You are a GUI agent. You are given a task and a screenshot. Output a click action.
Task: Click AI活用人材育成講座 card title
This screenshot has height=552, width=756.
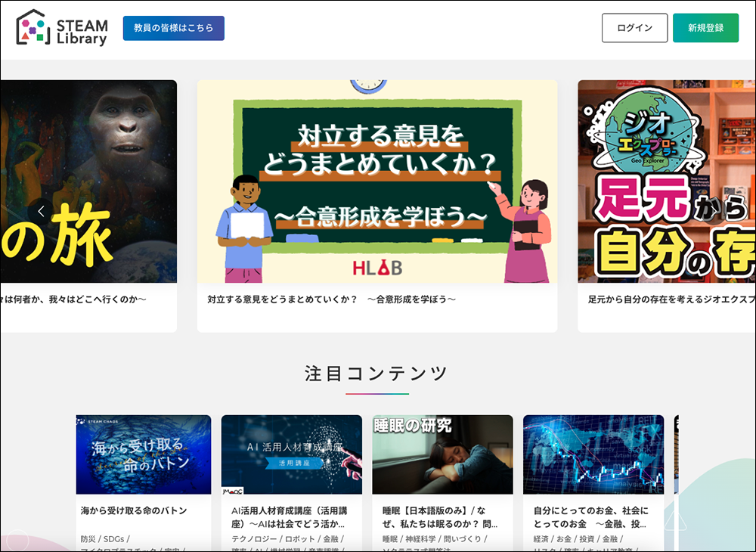click(290, 517)
